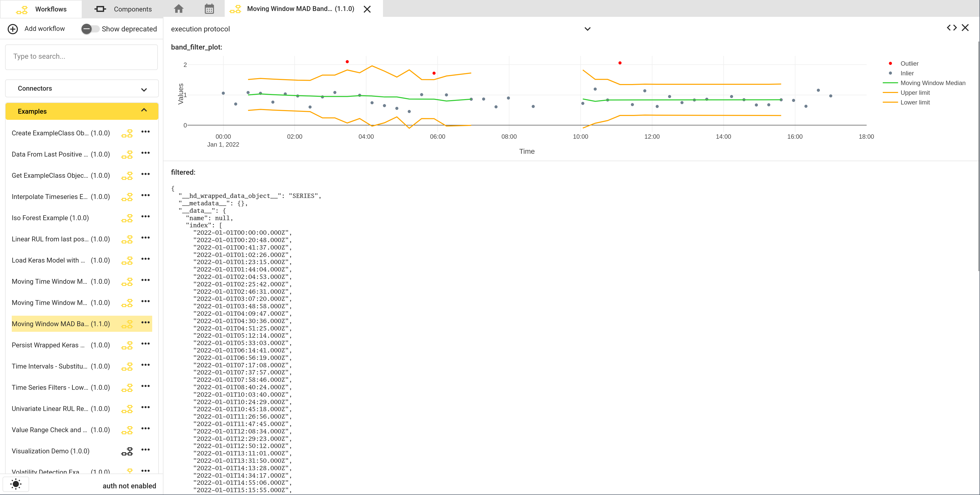Image resolution: width=980 pixels, height=495 pixels.
Task: Open workflow icon for Get ExampleClass Objec...
Action: pyautogui.click(x=127, y=176)
